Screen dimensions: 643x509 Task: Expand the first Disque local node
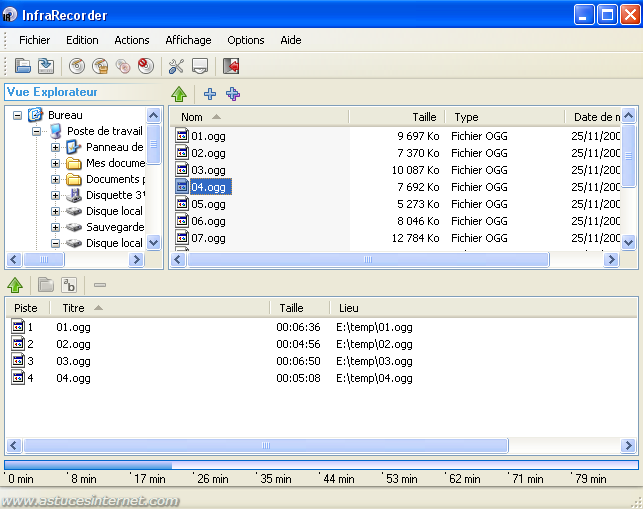(x=55, y=211)
